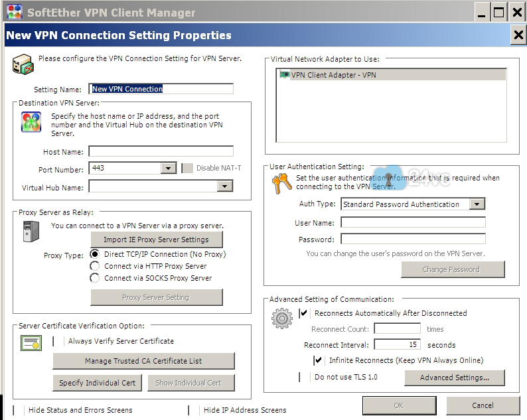Open the Auth Type dropdown
Viewport: 527px width, 420px height.
477,204
